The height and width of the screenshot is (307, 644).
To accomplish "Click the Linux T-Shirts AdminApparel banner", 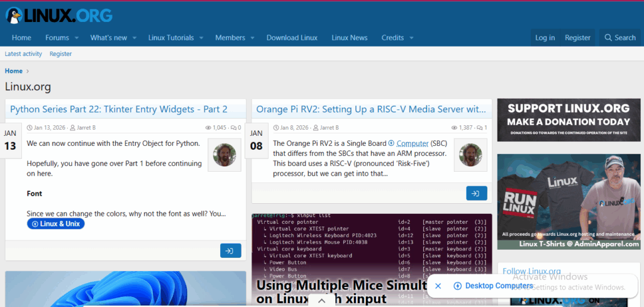I will click(x=569, y=202).
